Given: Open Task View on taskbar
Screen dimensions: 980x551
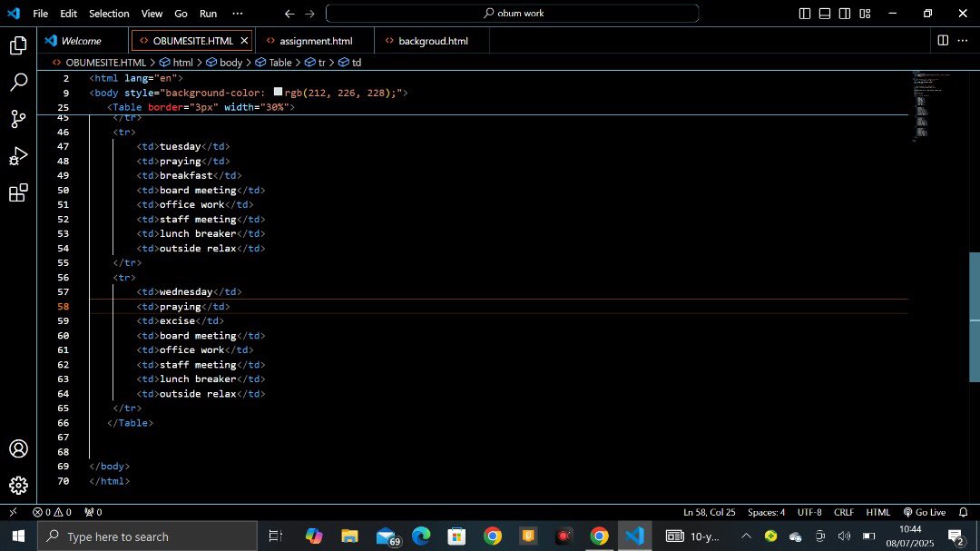Looking at the screenshot, I should click(x=275, y=536).
